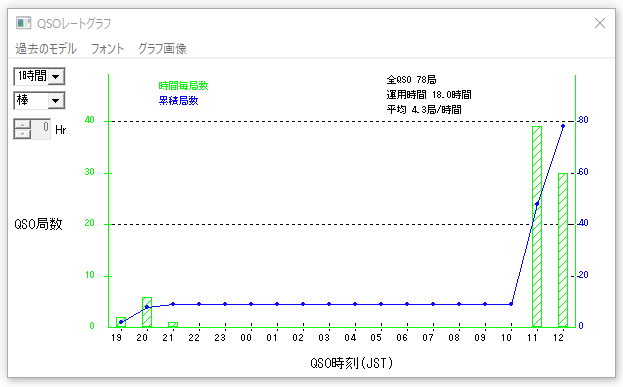
Task: Open the 過去のモデル menu
Action: pos(46,48)
